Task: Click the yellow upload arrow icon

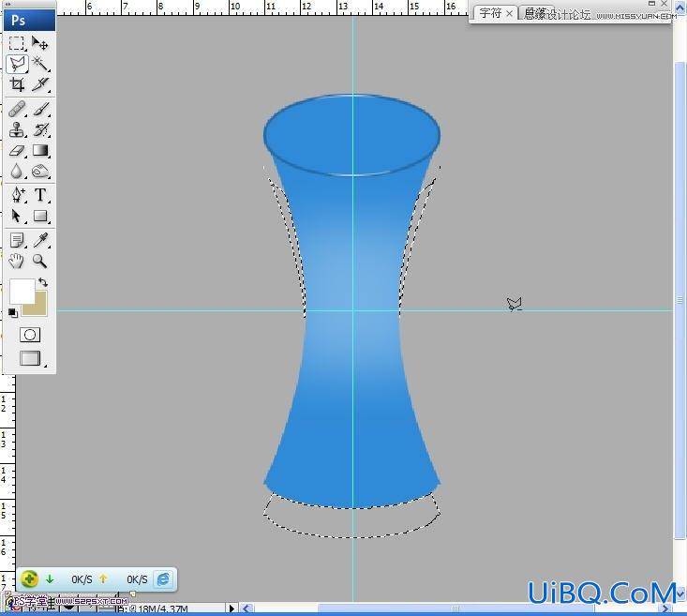Action: (103, 579)
